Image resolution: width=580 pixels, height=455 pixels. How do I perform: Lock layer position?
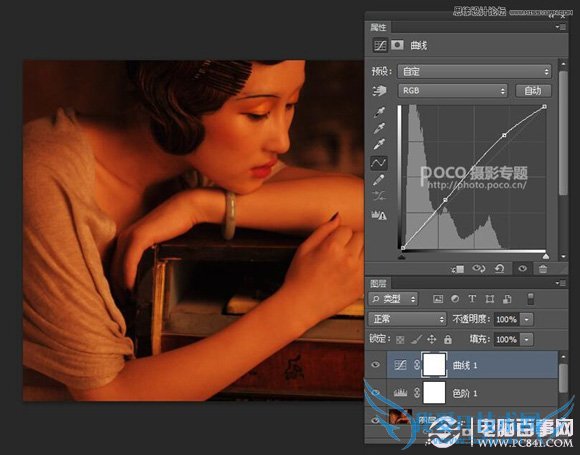[432, 339]
